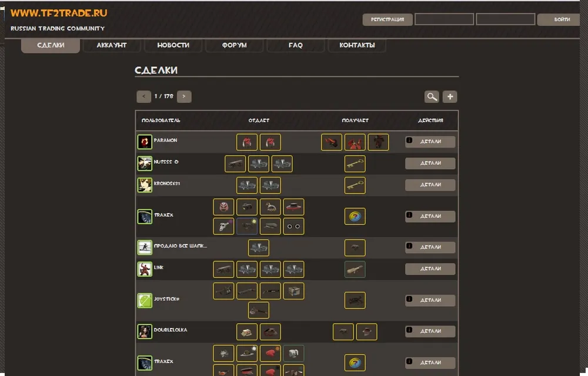Open the search magnifier icon above the table
The image size is (588, 376).
click(x=432, y=96)
